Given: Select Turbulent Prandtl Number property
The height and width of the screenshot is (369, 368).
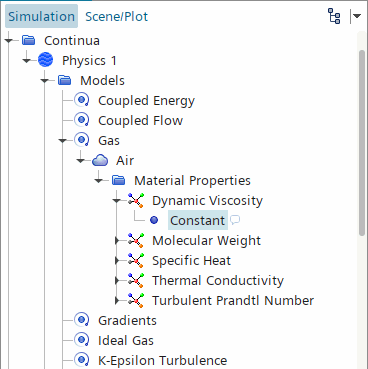Looking at the screenshot, I should (233, 300).
